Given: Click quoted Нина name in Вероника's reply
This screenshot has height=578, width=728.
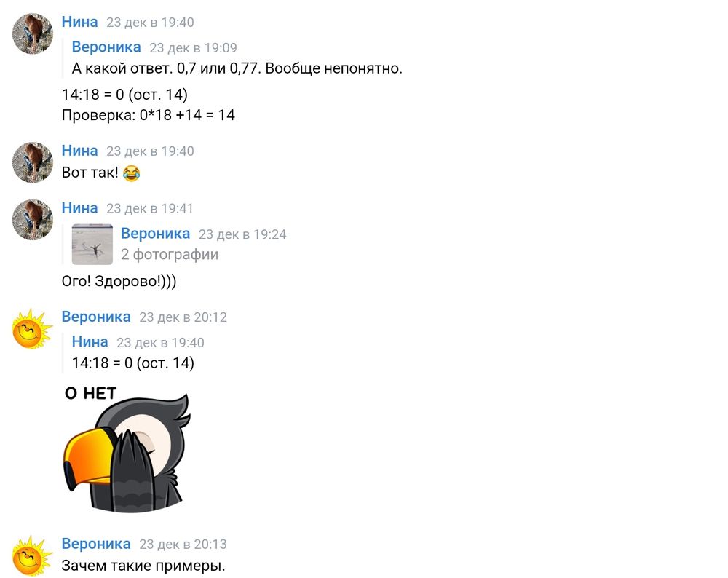Looking at the screenshot, I should point(90,341).
